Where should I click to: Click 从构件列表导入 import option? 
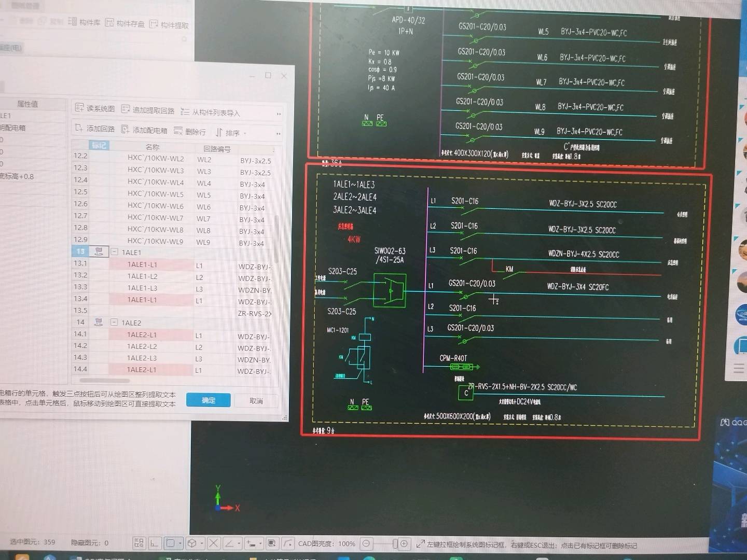coord(211,112)
